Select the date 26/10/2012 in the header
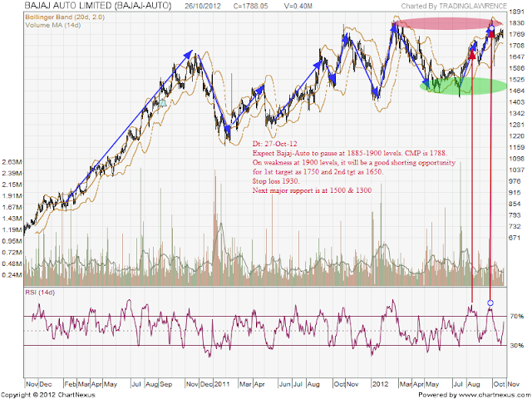This screenshot has height=399, width=532. point(203,6)
